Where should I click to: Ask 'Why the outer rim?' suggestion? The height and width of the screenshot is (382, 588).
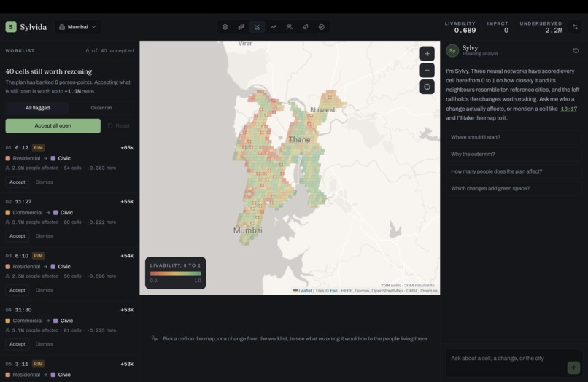[514, 154]
